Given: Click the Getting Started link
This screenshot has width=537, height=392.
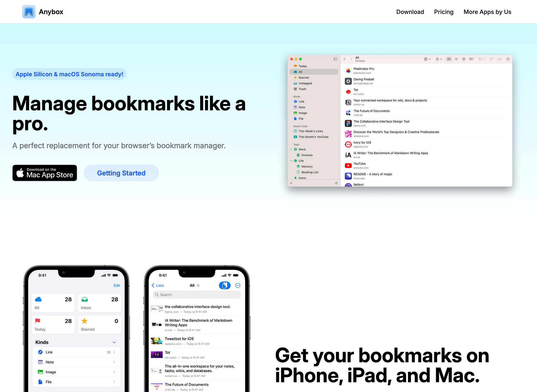Looking at the screenshot, I should pos(121,173).
